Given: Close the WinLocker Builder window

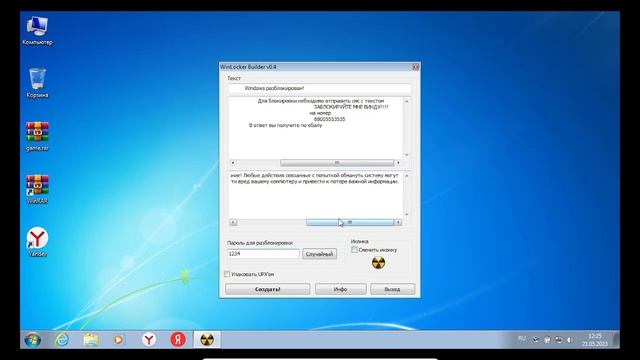Looking at the screenshot, I should coord(416,67).
